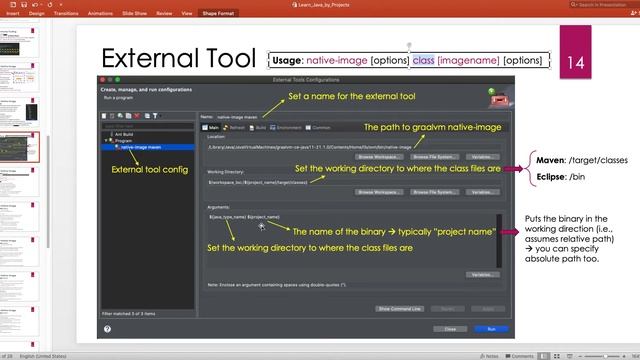The image size is (640, 360).
Task: Click the Save icon in PowerPoint title bar
Action: point(24,4)
